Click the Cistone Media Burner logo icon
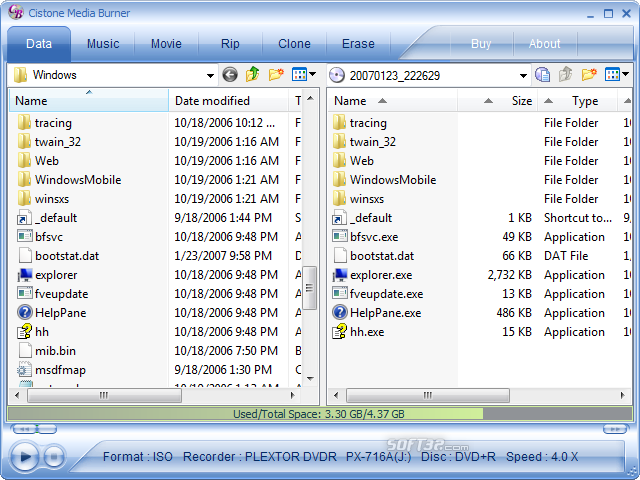The height and width of the screenshot is (480, 640). (16, 12)
